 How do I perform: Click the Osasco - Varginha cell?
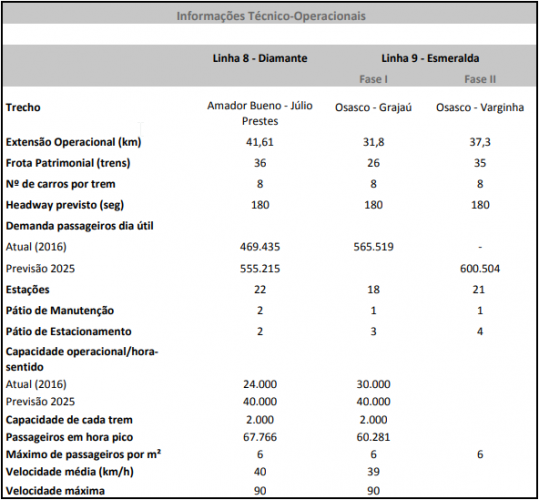pos(480,107)
